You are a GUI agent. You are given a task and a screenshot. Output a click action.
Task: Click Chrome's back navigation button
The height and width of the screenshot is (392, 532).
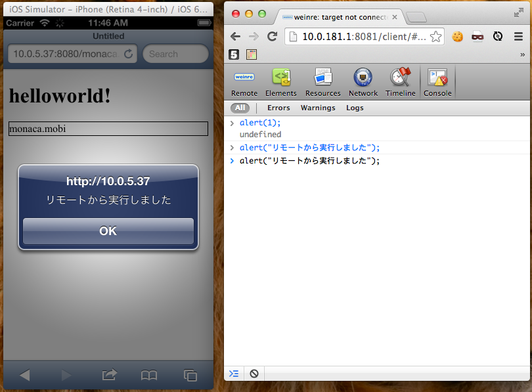[x=235, y=37]
